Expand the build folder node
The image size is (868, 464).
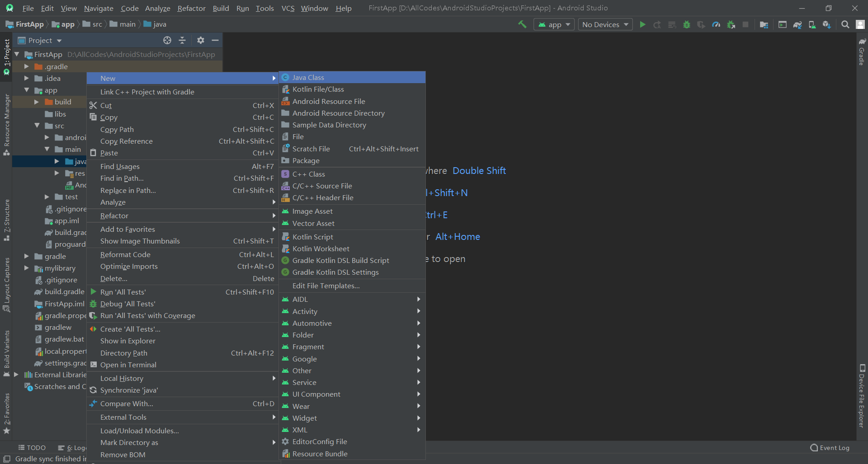pyautogui.click(x=36, y=102)
